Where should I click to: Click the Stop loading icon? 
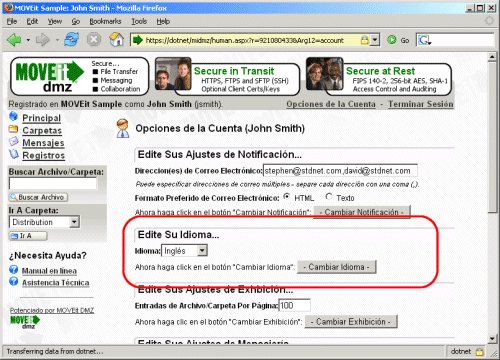94,40
